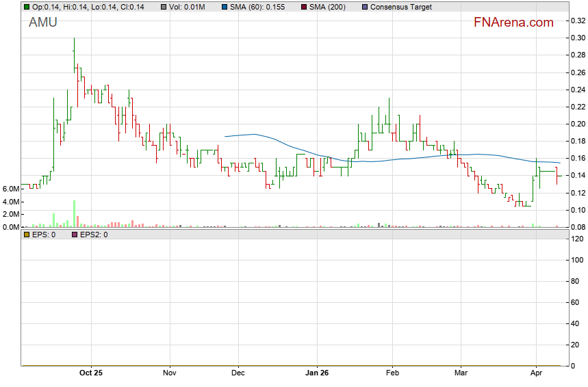This screenshot has height=387, width=588.
Task: Select the Oct 25 date label
Action: point(90,373)
